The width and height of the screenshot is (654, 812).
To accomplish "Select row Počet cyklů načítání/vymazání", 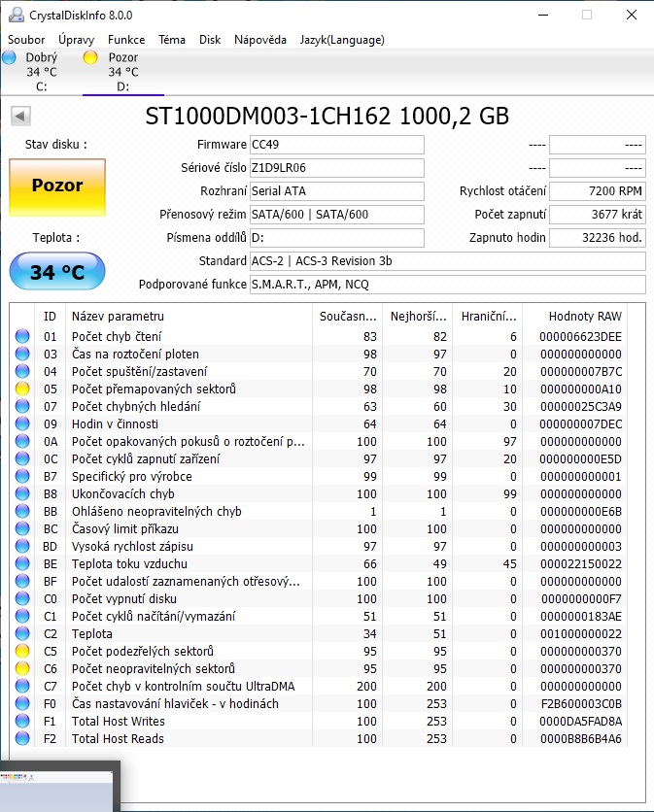I will 319,616.
